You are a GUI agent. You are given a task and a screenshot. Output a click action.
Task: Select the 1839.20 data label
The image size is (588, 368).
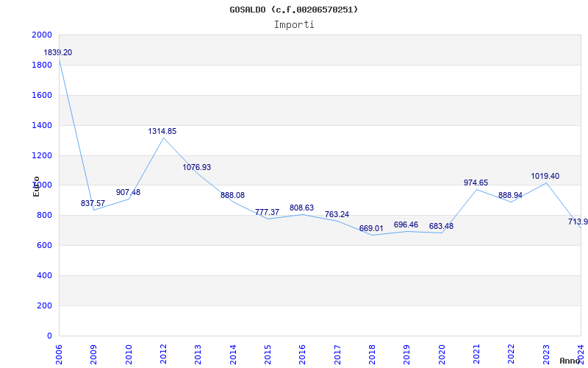58,52
